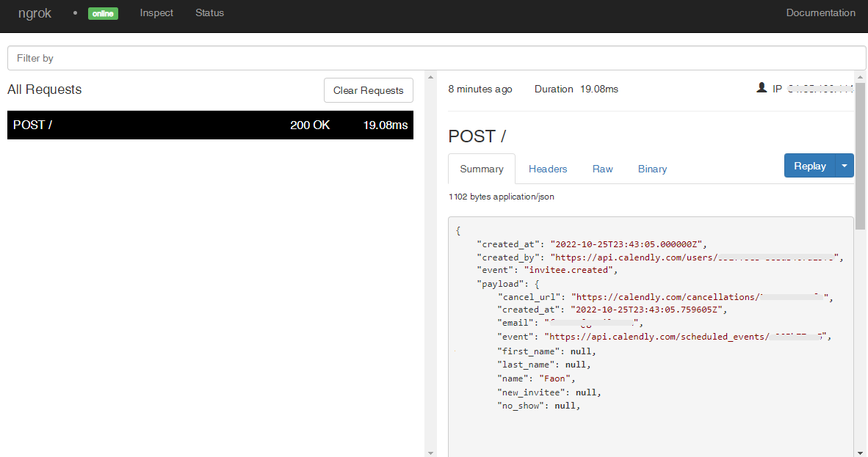Click the "payload" key in JSON
Image resolution: width=868 pixels, height=457 pixels.
tap(500, 284)
